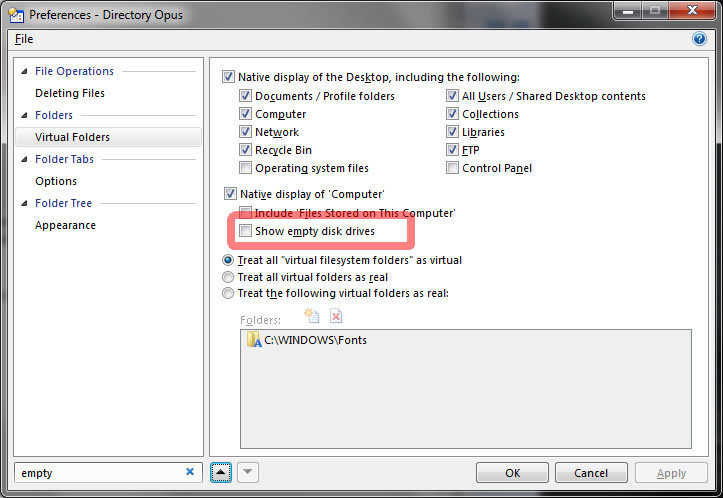Collapse the Folder Tabs category
Screen dimensions: 723x498
(24, 160)
